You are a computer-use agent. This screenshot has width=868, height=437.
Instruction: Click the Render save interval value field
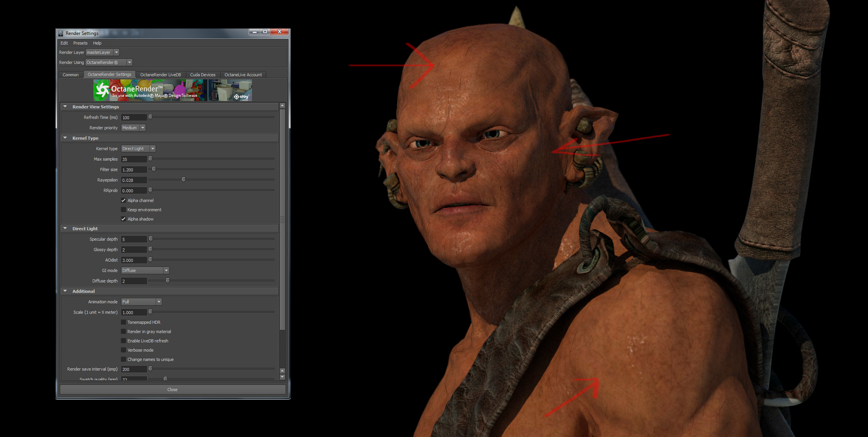coord(134,369)
